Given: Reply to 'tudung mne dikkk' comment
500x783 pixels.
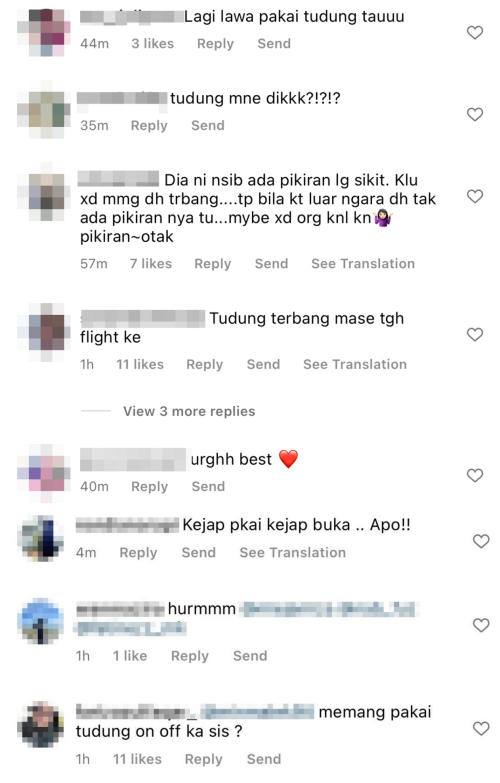Looking at the screenshot, I should point(149,126).
